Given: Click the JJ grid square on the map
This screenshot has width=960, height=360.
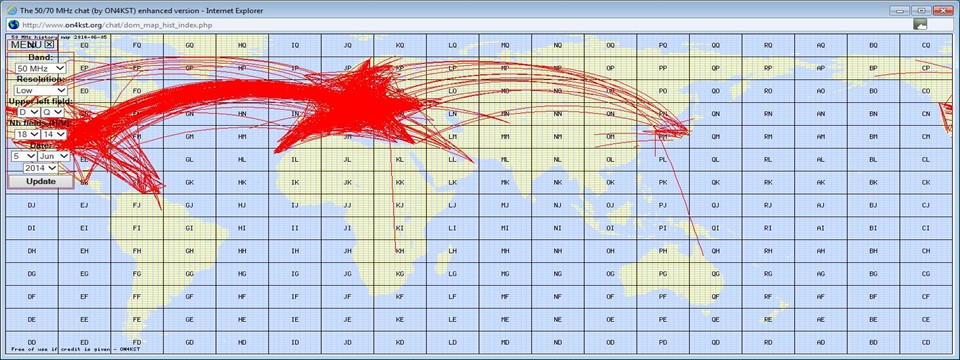Looking at the screenshot, I should (x=348, y=205).
